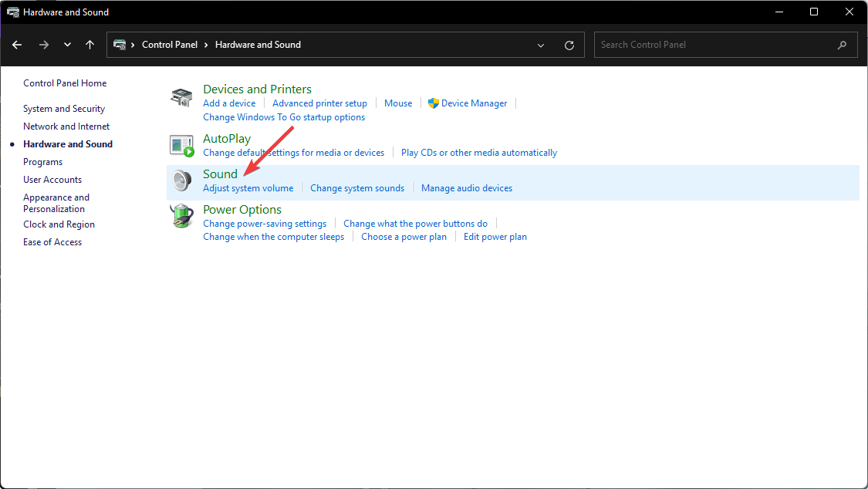The image size is (868, 489).
Task: Select Hardware and Sound in sidebar
Action: pyautogui.click(x=68, y=143)
